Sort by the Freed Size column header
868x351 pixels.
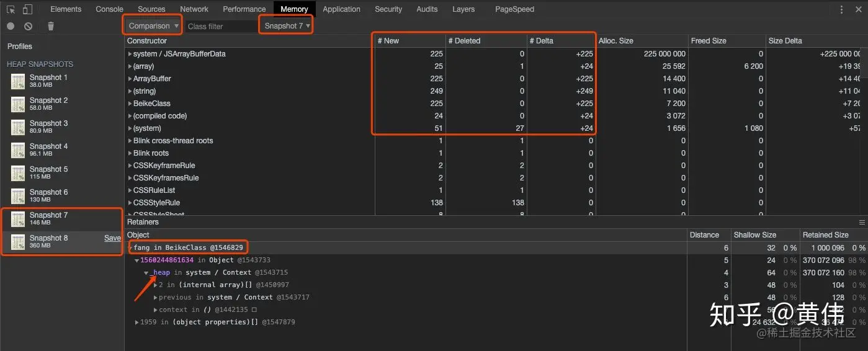pyautogui.click(x=727, y=41)
